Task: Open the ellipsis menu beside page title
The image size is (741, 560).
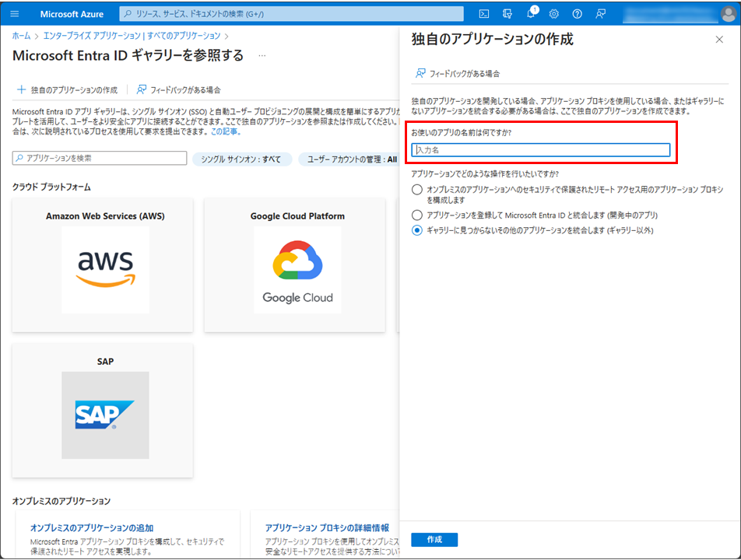Action: pyautogui.click(x=262, y=56)
